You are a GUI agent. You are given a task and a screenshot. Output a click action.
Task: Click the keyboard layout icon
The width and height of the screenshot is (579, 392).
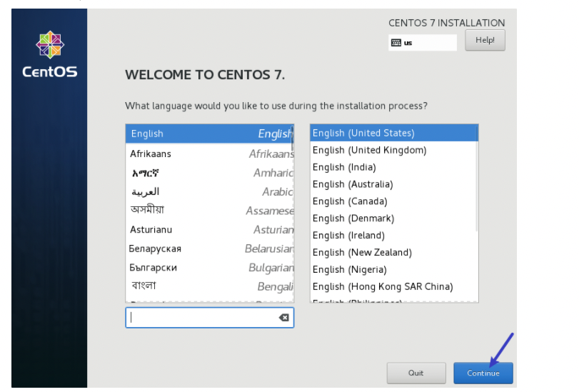(x=396, y=43)
